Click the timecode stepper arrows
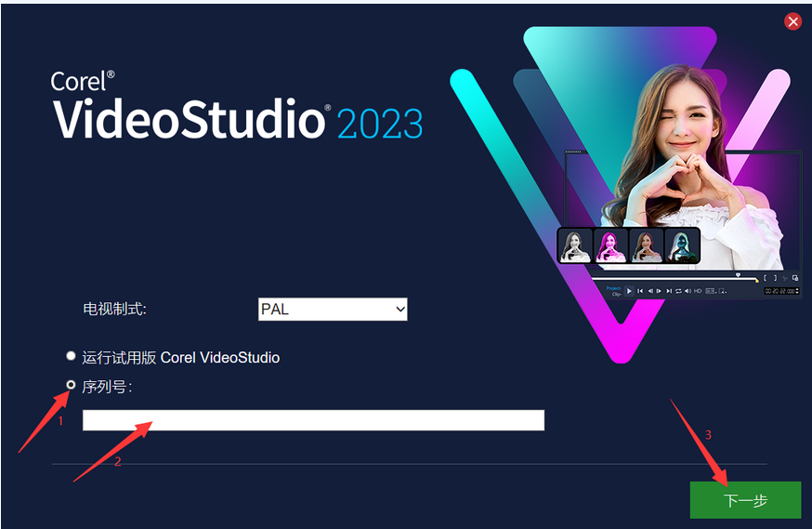812x529 pixels. (x=797, y=291)
